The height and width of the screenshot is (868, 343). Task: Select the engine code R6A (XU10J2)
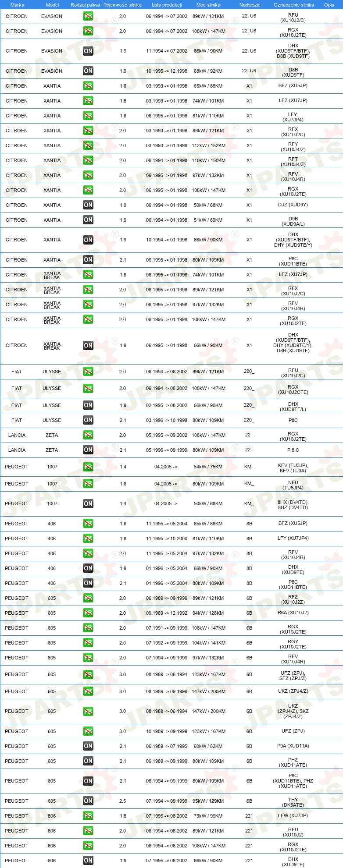point(293,613)
